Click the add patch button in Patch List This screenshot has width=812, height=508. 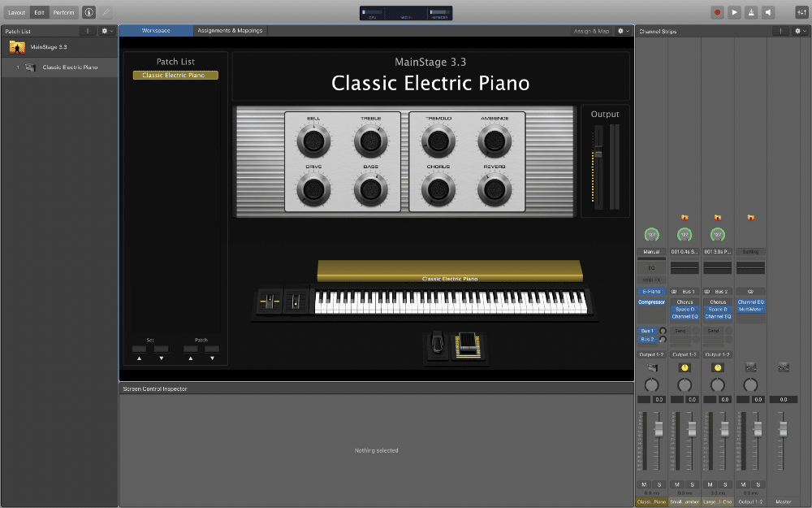[x=88, y=31]
